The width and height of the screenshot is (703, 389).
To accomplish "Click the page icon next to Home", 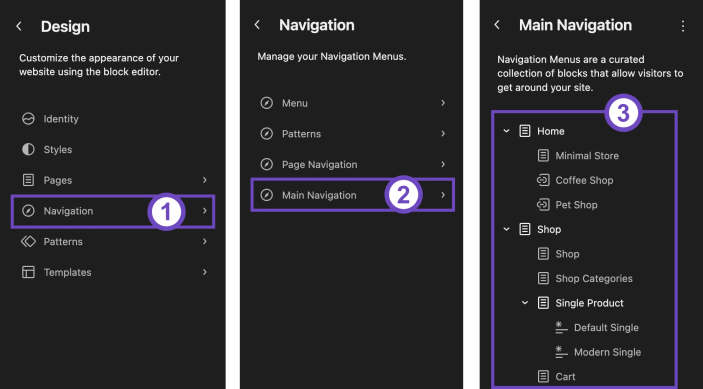I will click(x=525, y=131).
